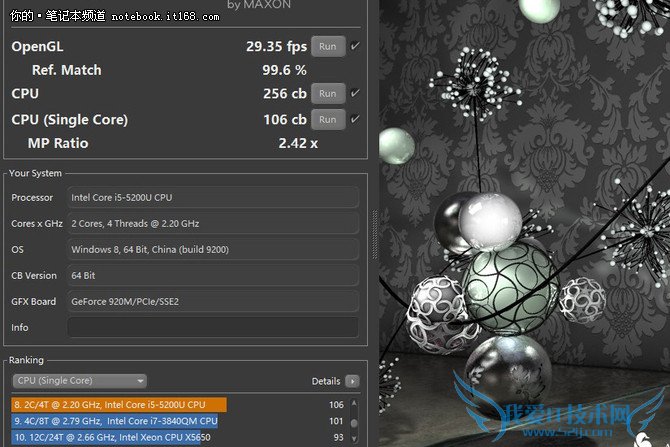Click the CB Version field 64 Bit
This screenshot has width=670, height=447.
[213, 276]
